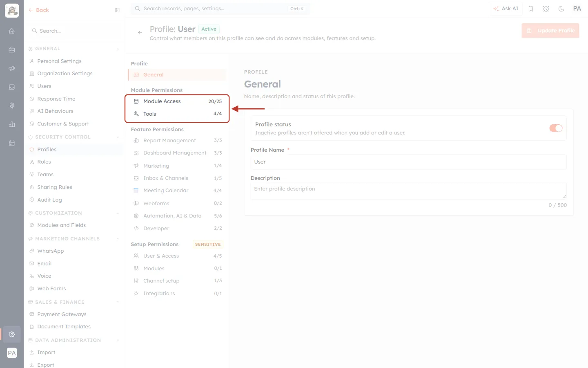Open the bar chart reports icon in left rail

click(x=12, y=125)
